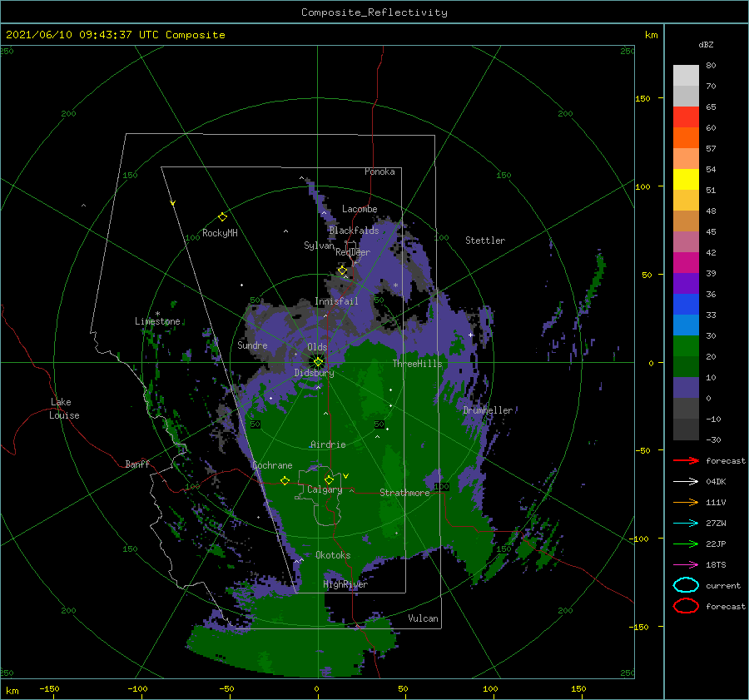Click the yellow diamond marker above Calgary label

(x=329, y=479)
